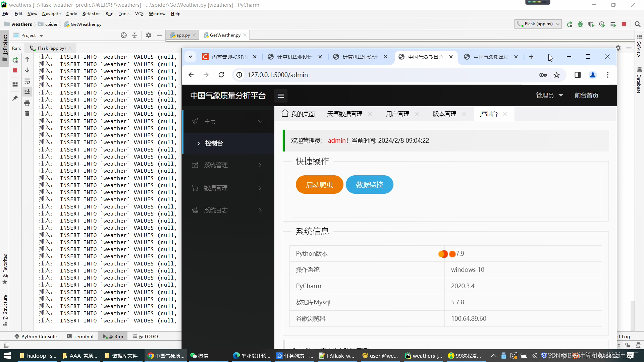Enable scroll to end in console

tap(27, 92)
